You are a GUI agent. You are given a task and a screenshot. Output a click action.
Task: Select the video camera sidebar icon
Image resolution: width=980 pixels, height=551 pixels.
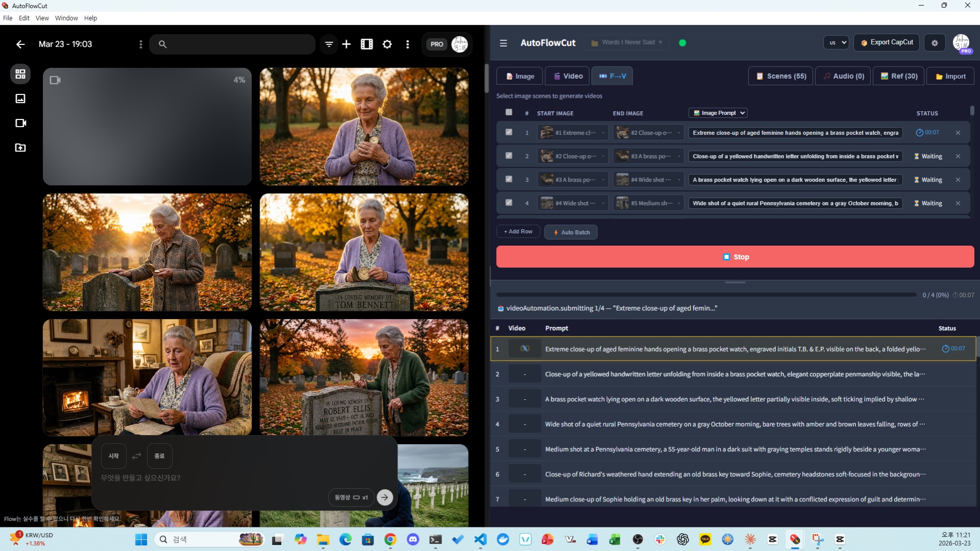(x=20, y=123)
